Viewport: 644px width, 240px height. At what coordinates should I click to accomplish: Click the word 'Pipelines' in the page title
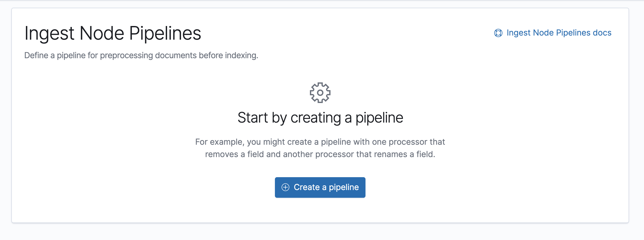pos(165,33)
